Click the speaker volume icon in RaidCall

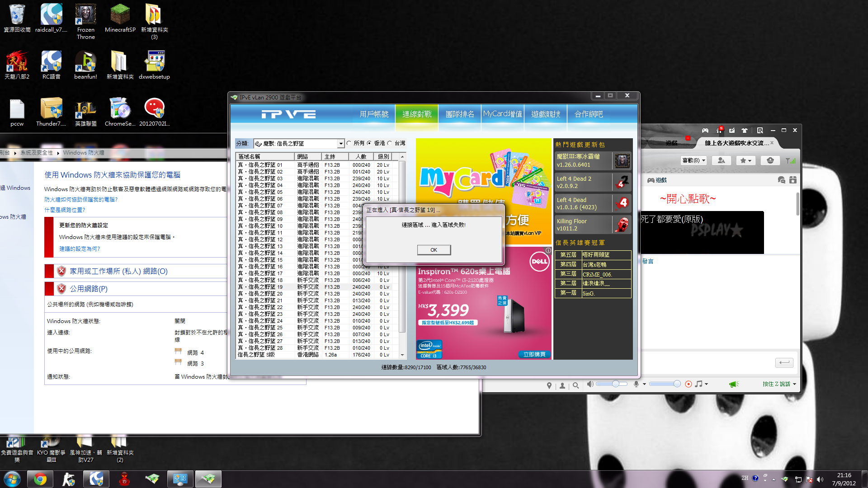click(590, 384)
